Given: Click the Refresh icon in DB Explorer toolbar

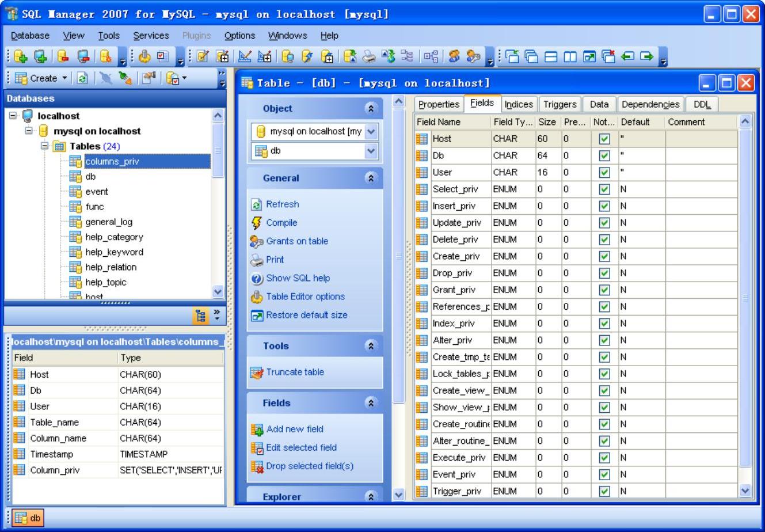Looking at the screenshot, I should pyautogui.click(x=82, y=78).
